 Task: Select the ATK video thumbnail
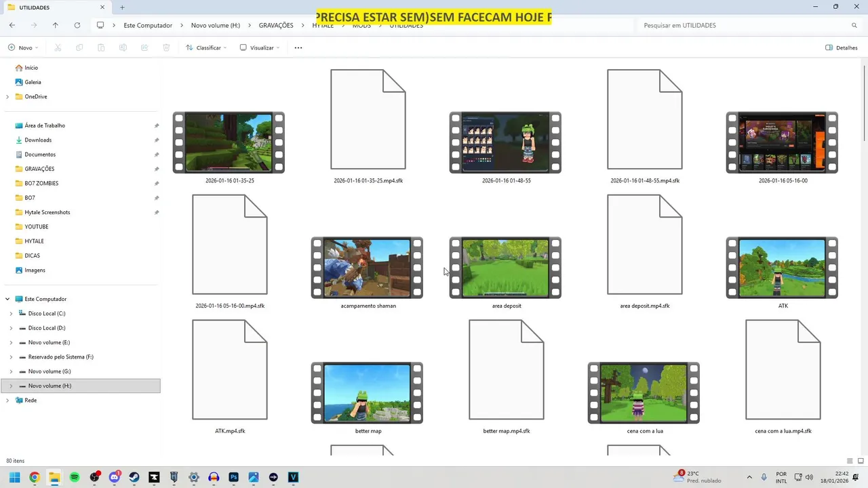point(782,268)
